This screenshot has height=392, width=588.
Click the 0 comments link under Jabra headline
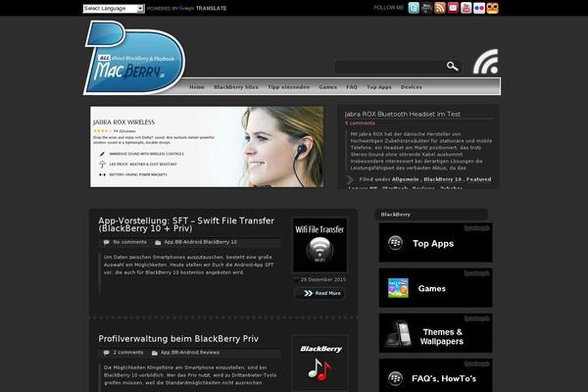point(360,123)
